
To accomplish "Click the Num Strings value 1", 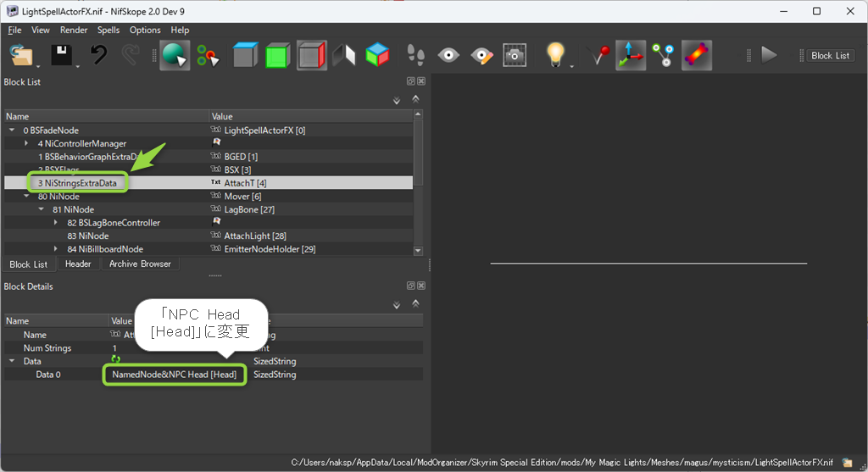I will coord(114,348).
